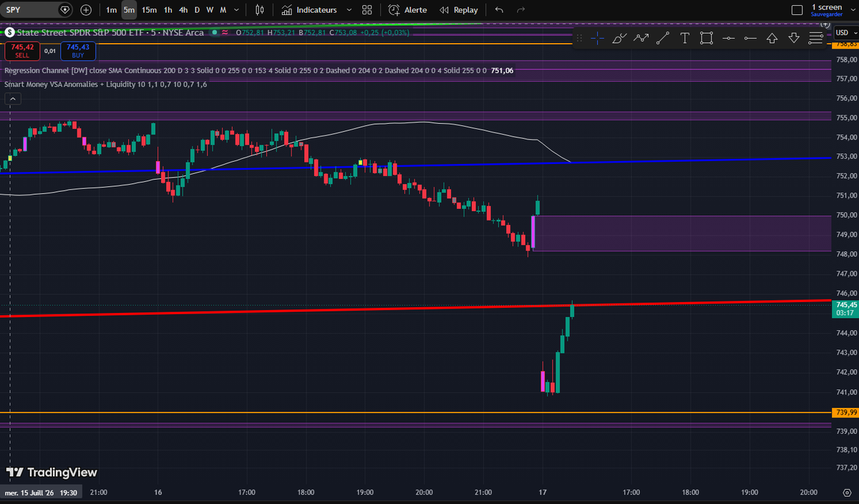Screen dimensions: 859x504
Task: Choose the 1h timeframe
Action: point(168,10)
